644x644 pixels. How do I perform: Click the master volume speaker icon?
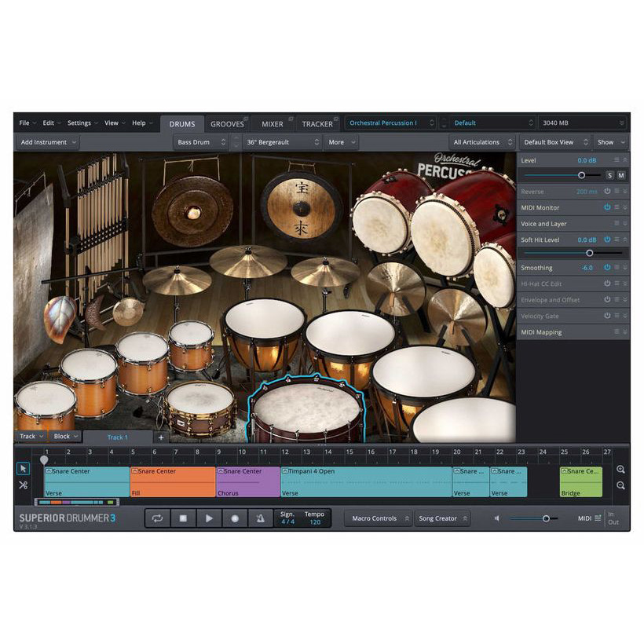496,518
